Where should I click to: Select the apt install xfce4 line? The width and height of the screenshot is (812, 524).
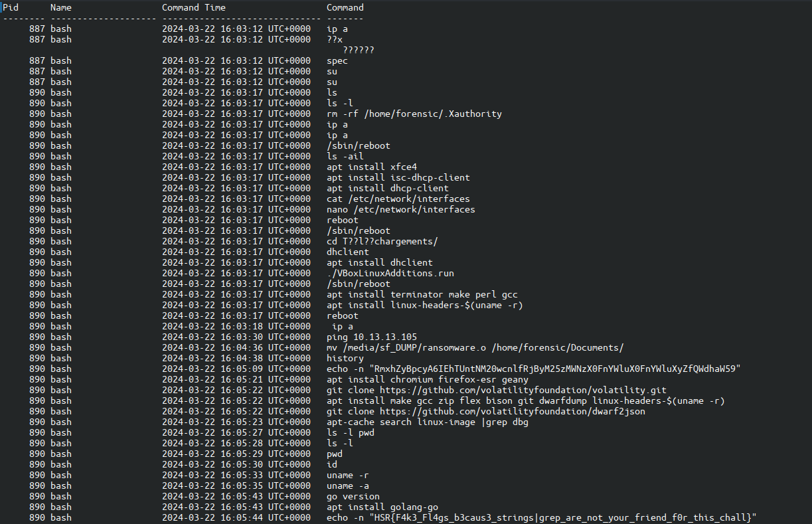[x=372, y=167]
